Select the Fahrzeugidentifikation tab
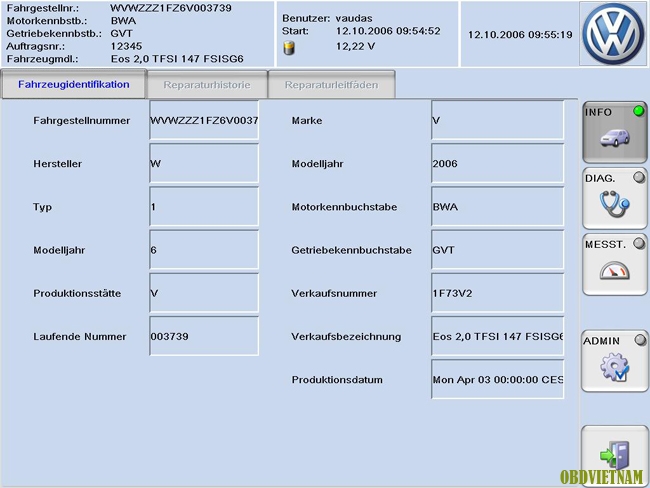Image resolution: width=650 pixels, height=488 pixels. 74,85
